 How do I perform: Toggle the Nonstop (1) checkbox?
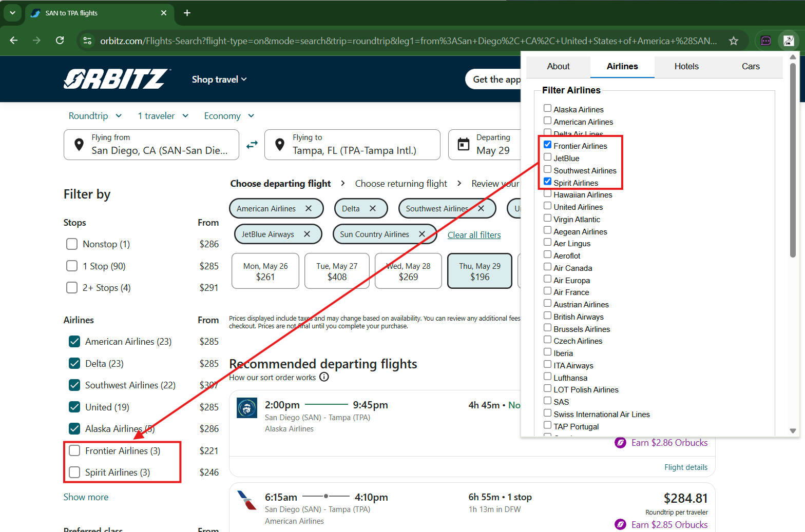pos(72,244)
